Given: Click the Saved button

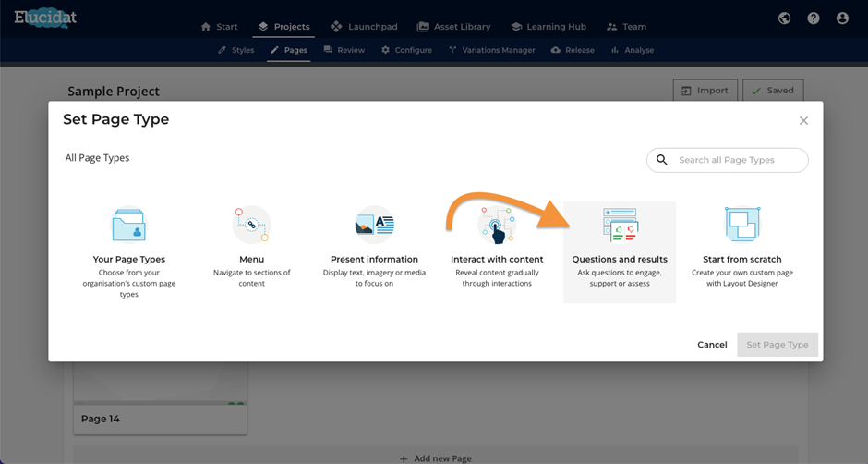Looking at the screenshot, I should click(773, 91).
